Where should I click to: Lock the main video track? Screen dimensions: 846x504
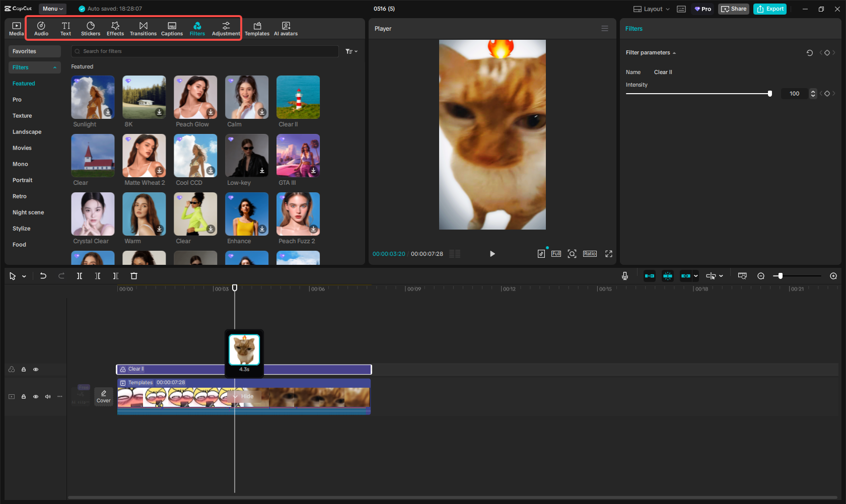coord(24,397)
